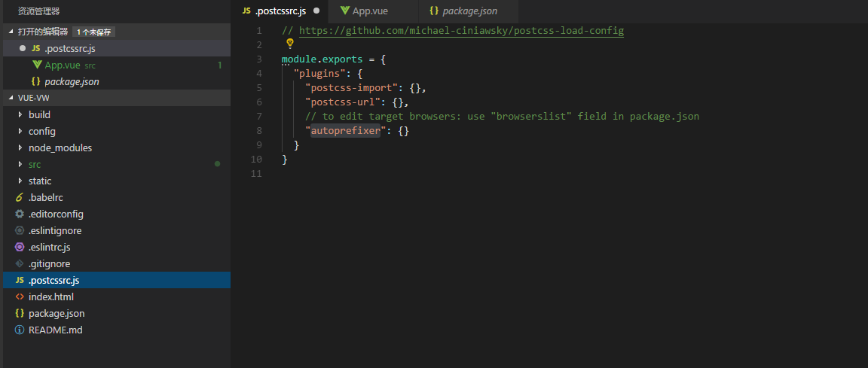Screen dimensions: 868x368
Task: Open package.json from the file tree
Action: (117, 313)
